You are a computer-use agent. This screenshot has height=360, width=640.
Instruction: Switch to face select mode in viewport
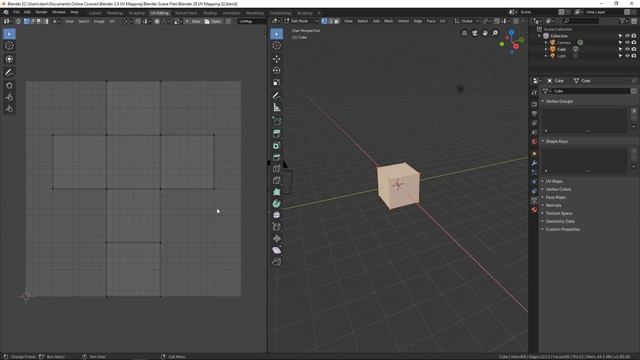click(x=336, y=21)
